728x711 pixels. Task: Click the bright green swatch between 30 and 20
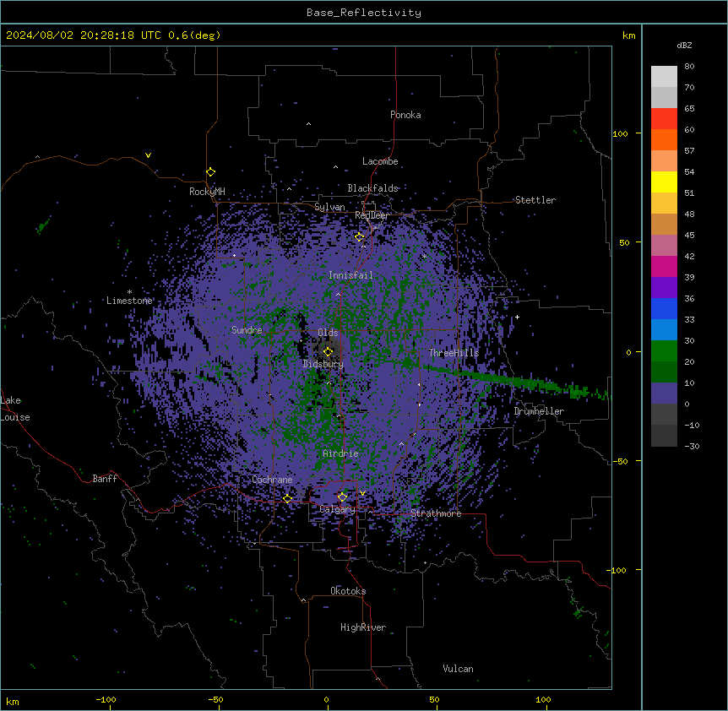tap(664, 351)
